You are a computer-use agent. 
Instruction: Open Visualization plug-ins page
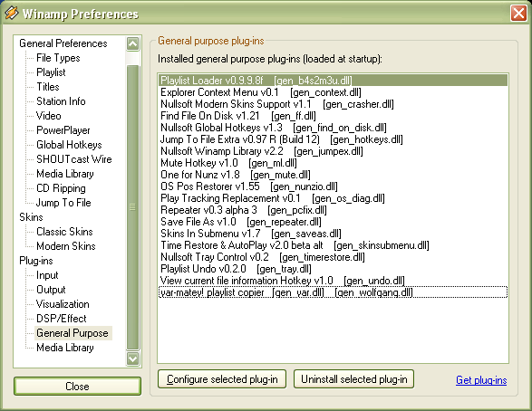tap(63, 304)
